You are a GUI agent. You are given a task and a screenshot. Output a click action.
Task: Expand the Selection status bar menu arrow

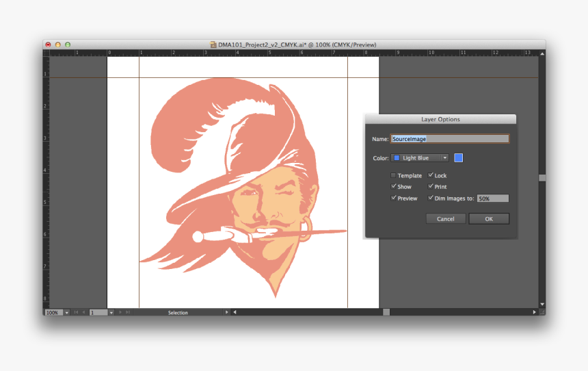pyautogui.click(x=226, y=312)
